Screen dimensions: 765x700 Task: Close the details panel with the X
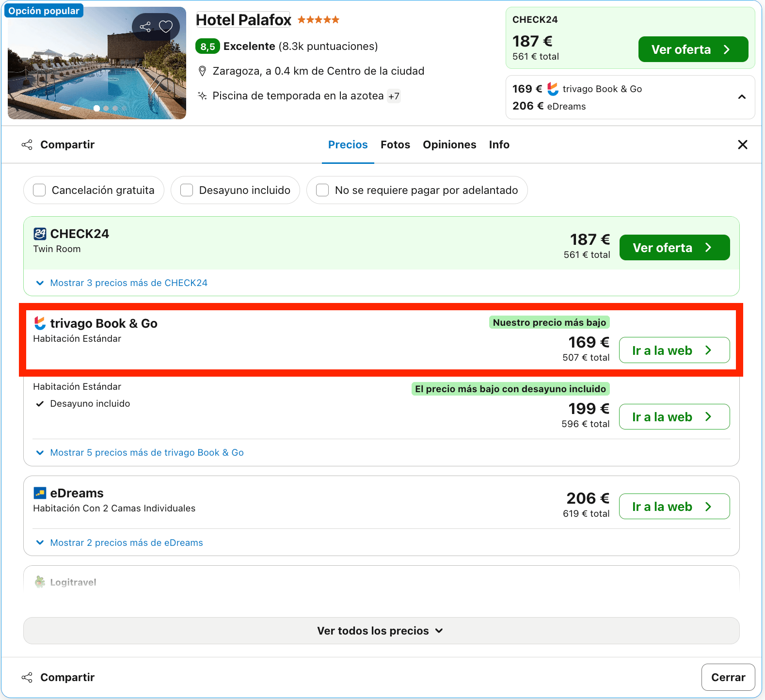[742, 144]
